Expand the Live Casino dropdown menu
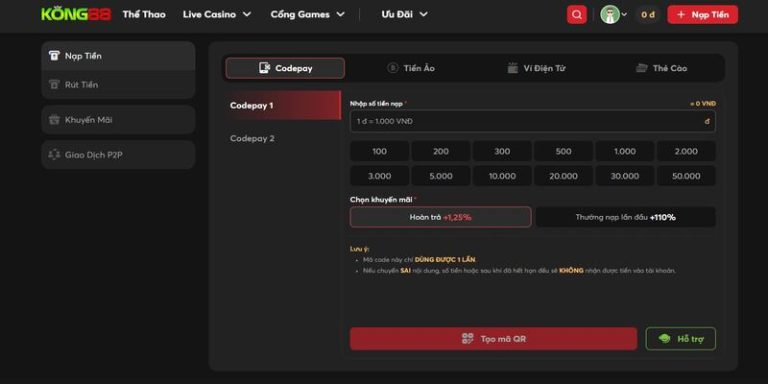 (217, 15)
